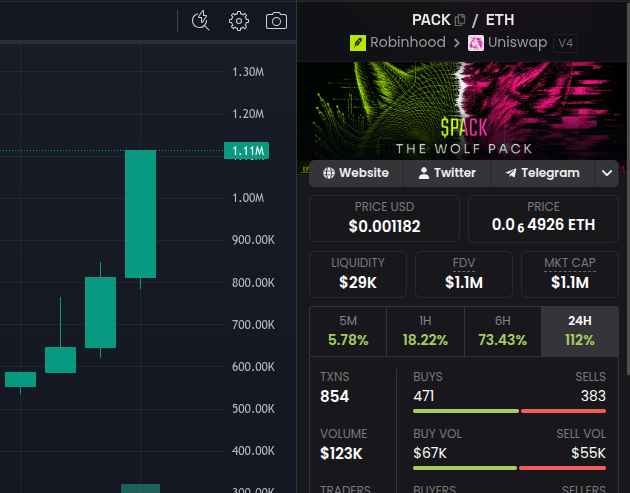Click the person icon on Twitter button
The width and height of the screenshot is (630, 493).
[423, 173]
